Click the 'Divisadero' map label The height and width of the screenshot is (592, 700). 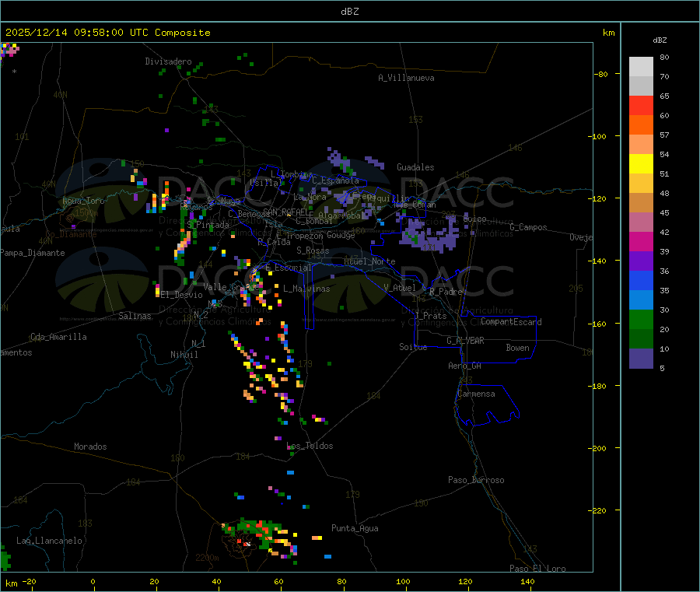pos(168,61)
